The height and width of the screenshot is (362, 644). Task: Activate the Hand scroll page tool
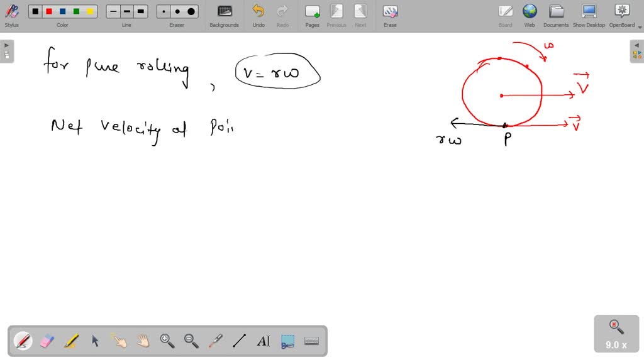(x=143, y=341)
